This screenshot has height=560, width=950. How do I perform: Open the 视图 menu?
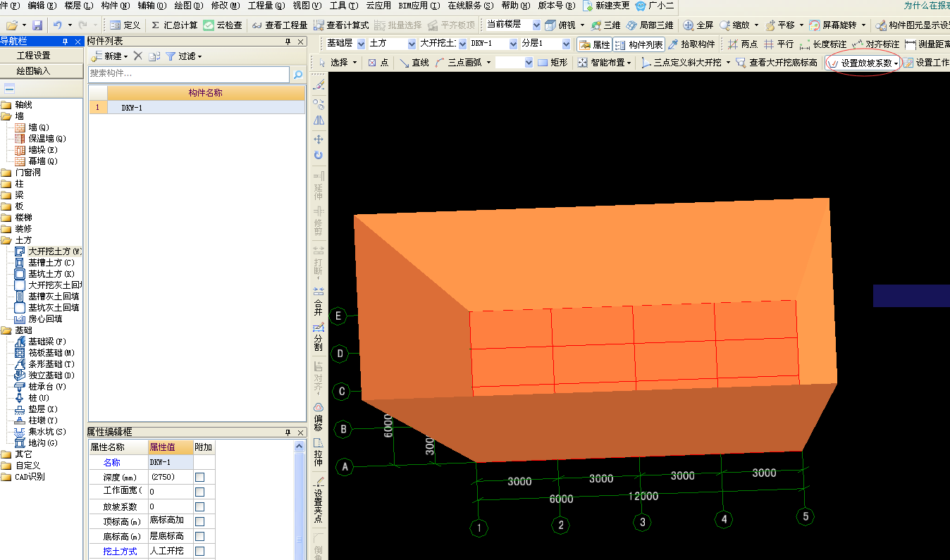(307, 5)
